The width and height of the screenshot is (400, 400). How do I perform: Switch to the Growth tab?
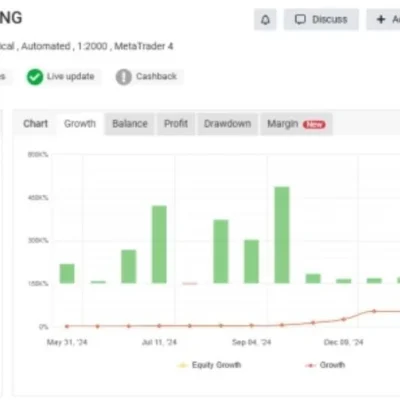(x=80, y=124)
